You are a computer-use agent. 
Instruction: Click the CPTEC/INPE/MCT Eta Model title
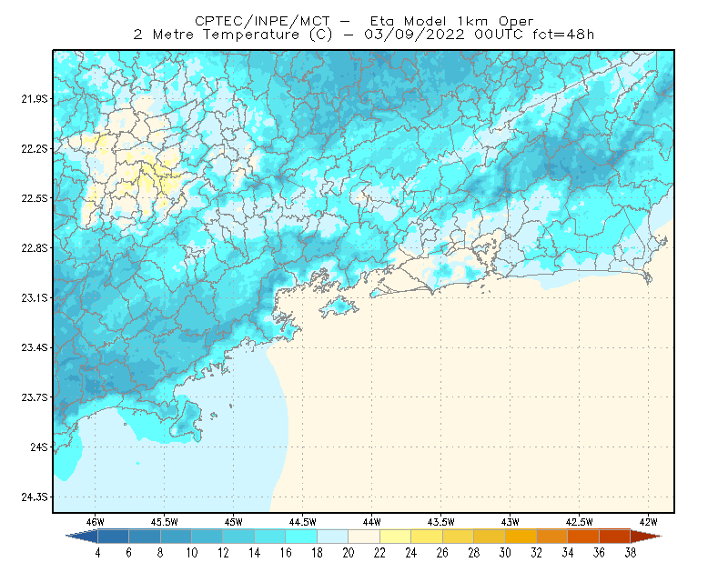click(x=365, y=21)
